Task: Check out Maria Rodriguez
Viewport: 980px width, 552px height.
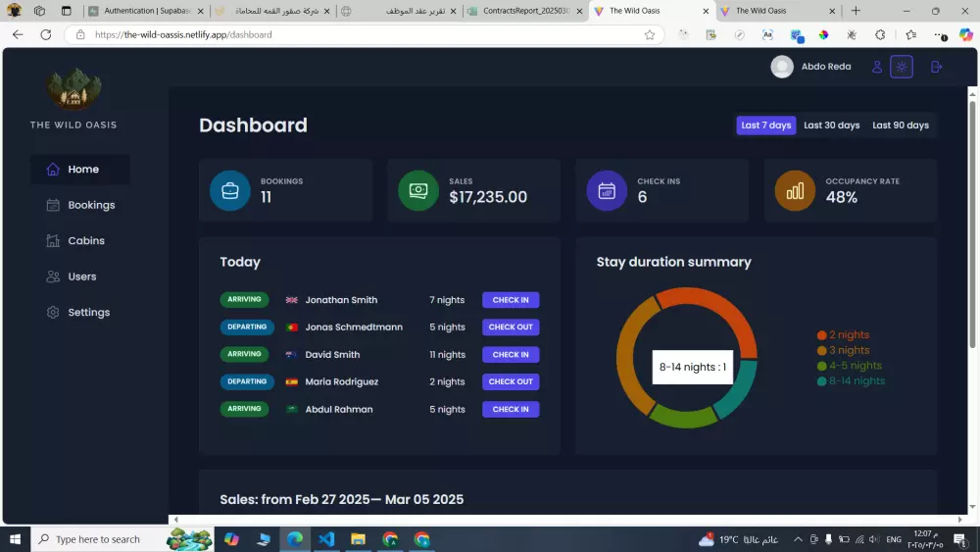Action: 511,381
